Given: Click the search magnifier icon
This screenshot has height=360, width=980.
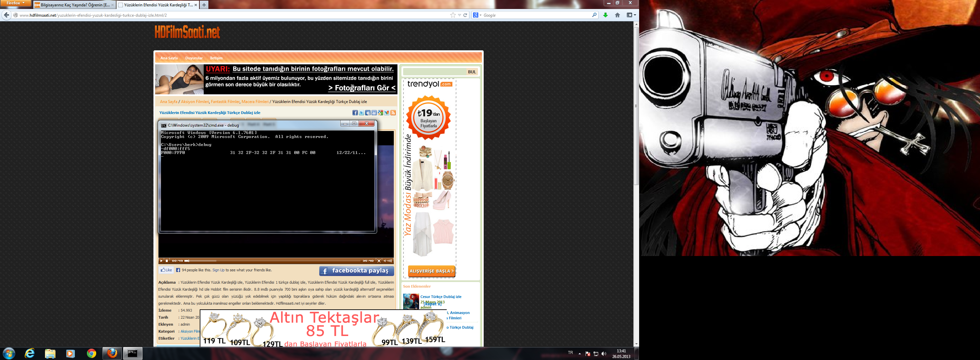Looking at the screenshot, I should (594, 15).
